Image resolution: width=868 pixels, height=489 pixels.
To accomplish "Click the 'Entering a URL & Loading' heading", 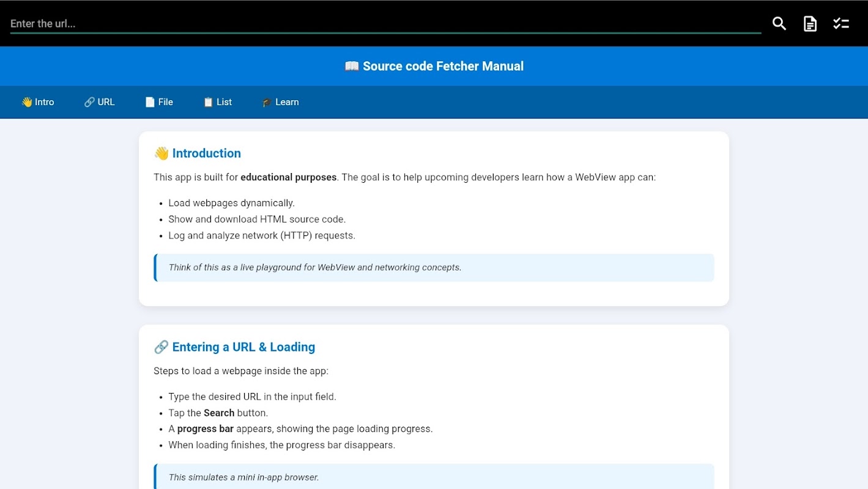I will click(234, 347).
